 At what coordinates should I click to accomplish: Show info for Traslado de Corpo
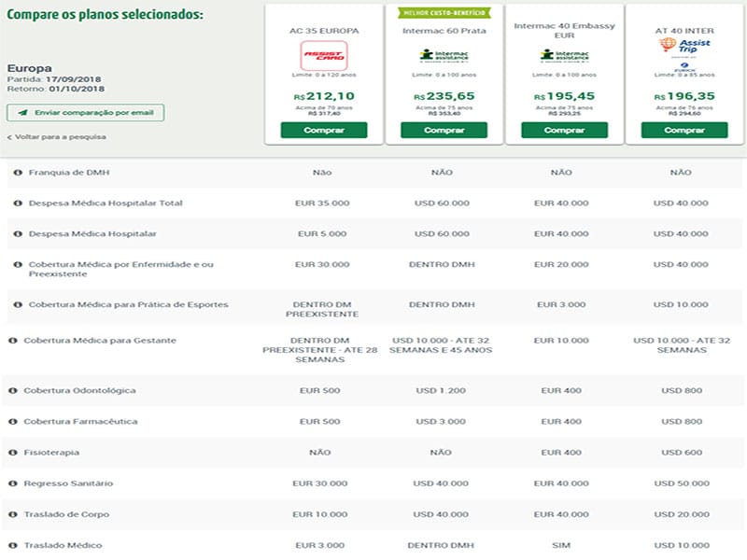click(13, 514)
